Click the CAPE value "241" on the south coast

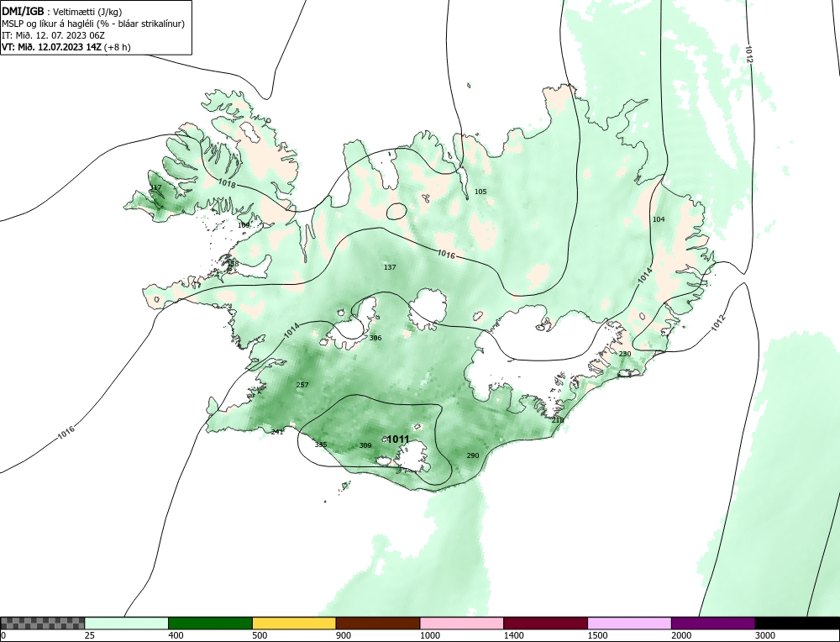click(x=277, y=432)
